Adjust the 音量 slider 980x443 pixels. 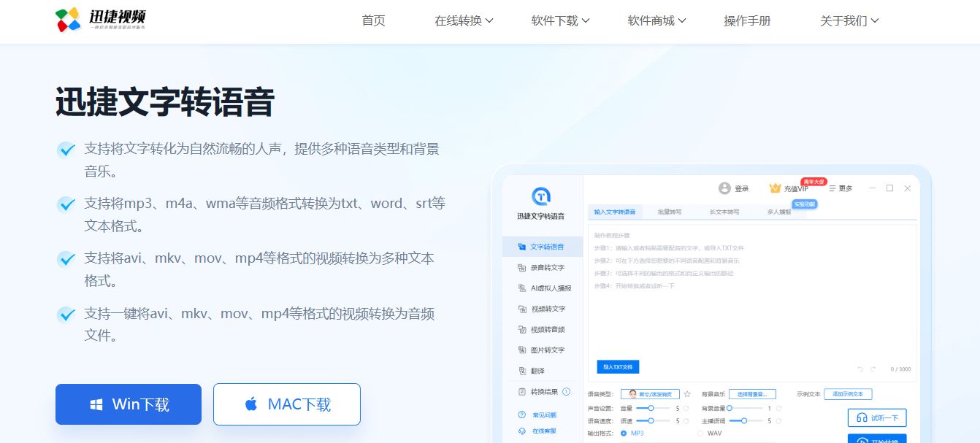tap(651, 408)
